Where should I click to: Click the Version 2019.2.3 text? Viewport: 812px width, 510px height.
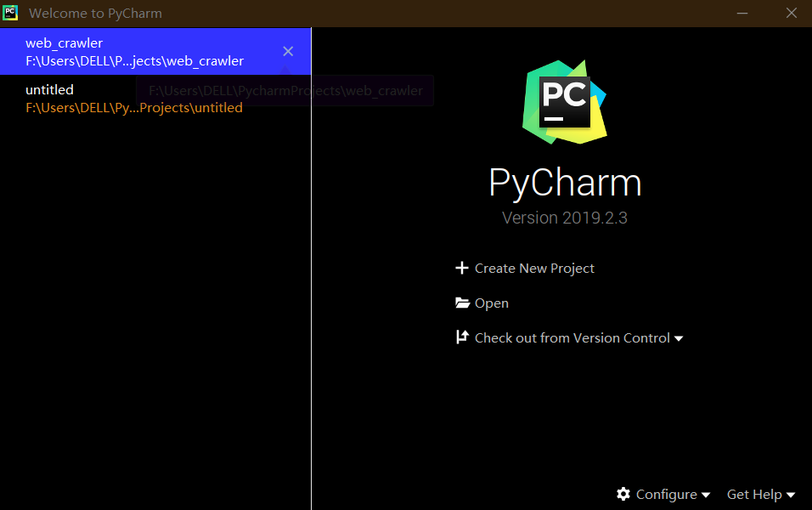(x=565, y=218)
